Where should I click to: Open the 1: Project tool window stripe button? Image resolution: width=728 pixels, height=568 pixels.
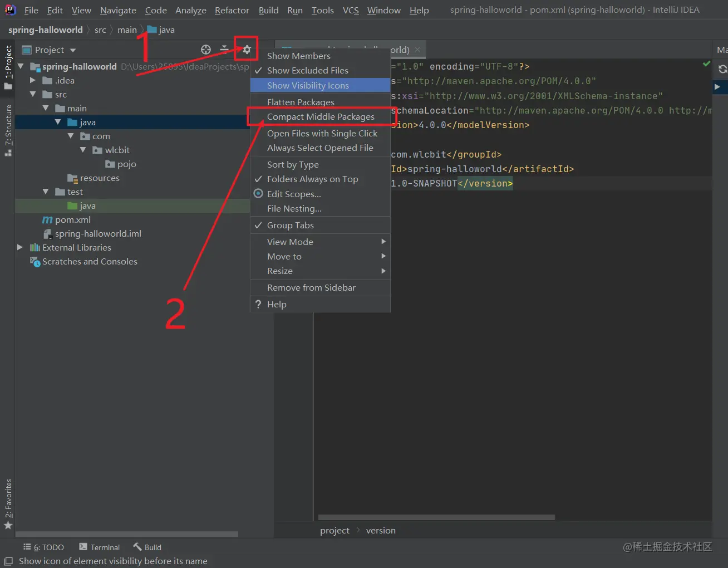point(8,67)
